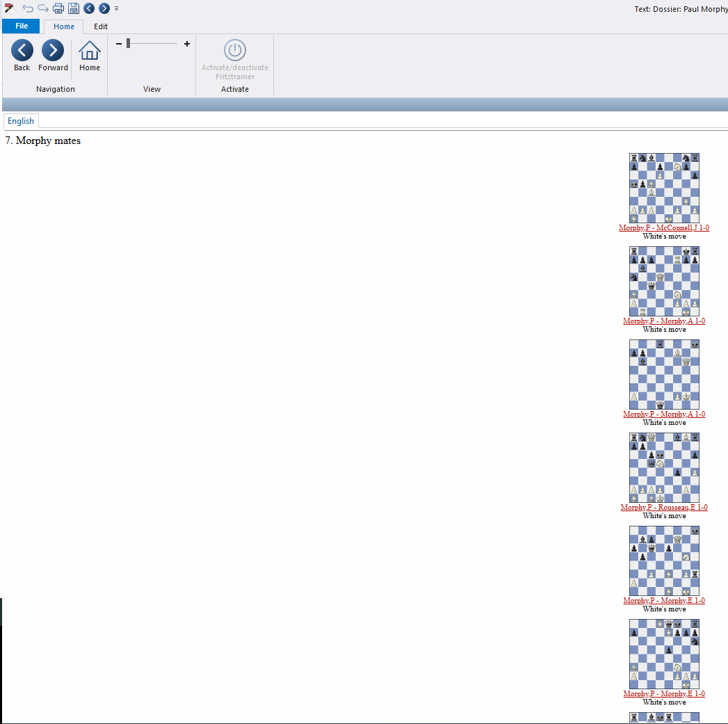This screenshot has height=724, width=728.
Task: Click the Redo arrow in quick access toolbar
Action: pyautogui.click(x=43, y=8)
